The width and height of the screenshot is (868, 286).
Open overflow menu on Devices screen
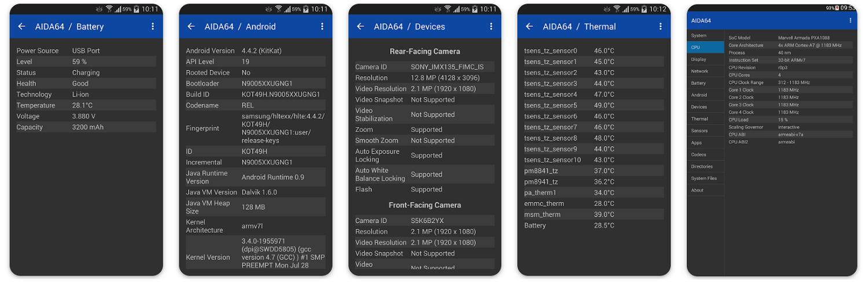pos(491,27)
